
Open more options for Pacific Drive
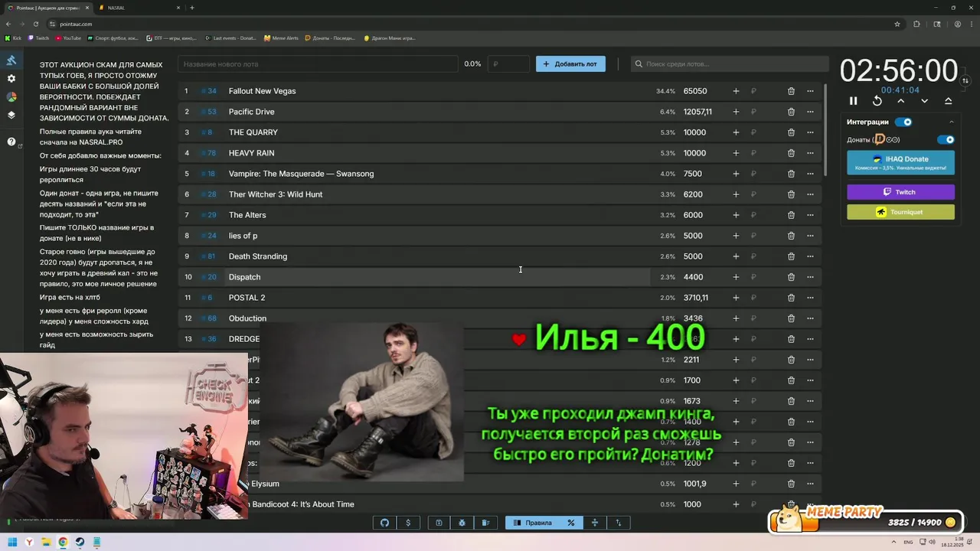pos(810,112)
